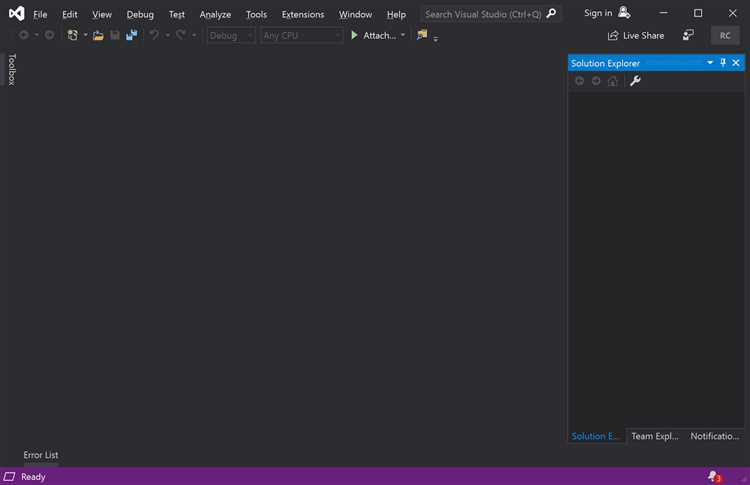Open the Extensions menu

click(x=303, y=14)
